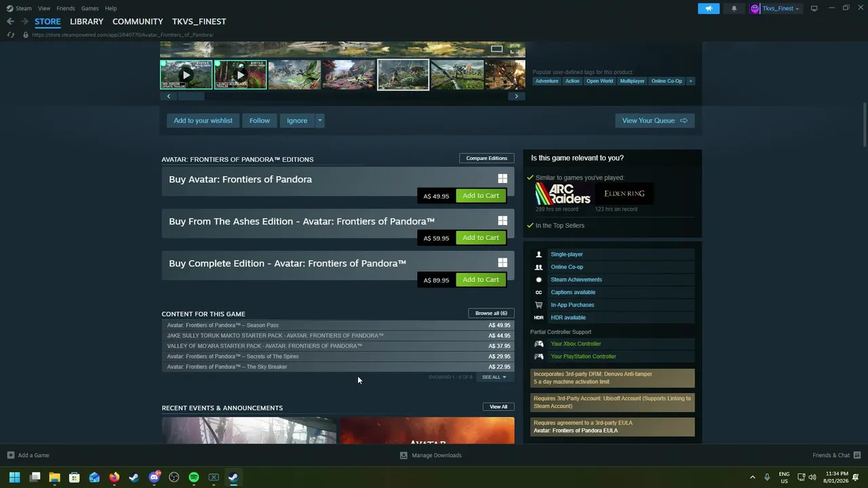Click the HDR available icon
868x488 pixels.
coord(538,317)
